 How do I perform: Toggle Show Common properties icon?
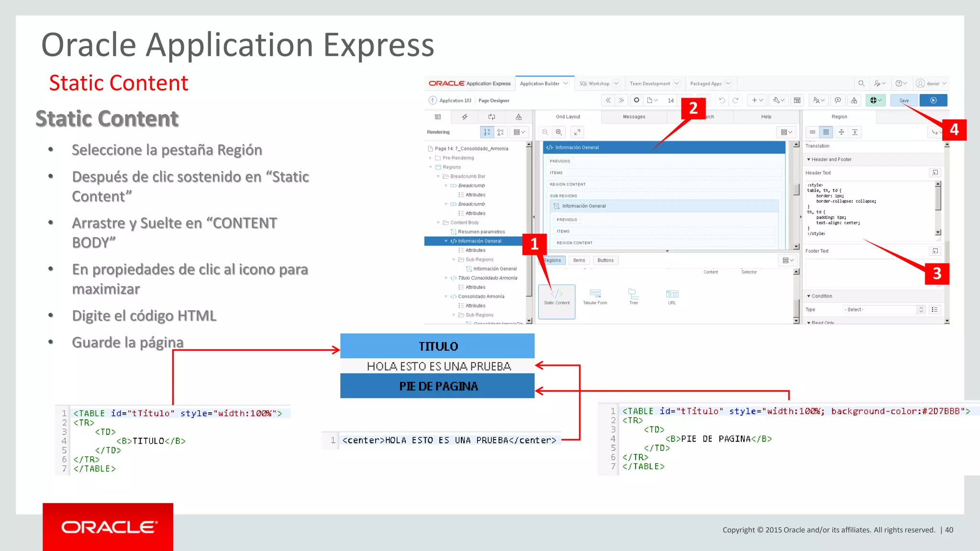click(x=812, y=132)
